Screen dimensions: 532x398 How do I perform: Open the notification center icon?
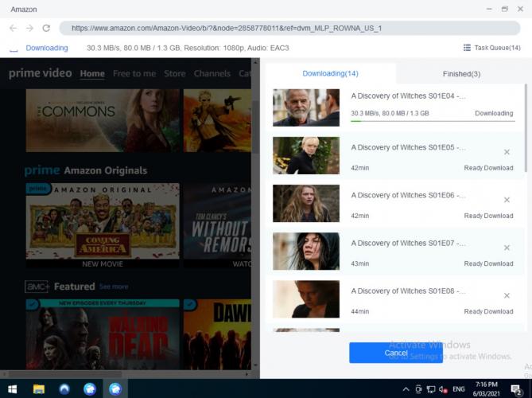click(x=516, y=389)
